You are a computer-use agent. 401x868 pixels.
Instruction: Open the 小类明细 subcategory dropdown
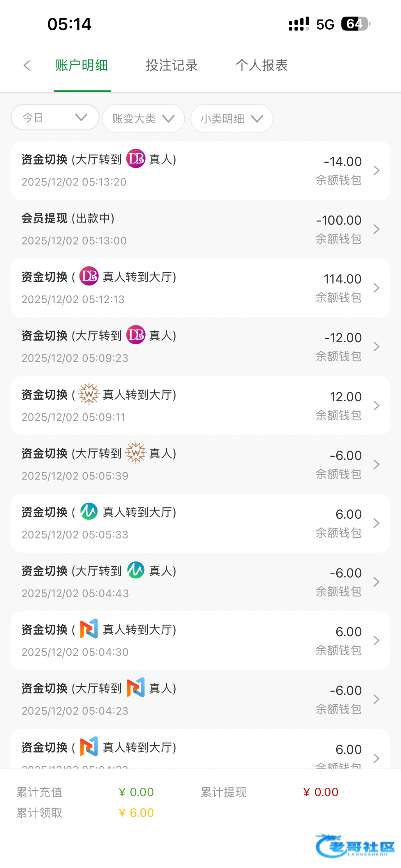click(x=232, y=119)
